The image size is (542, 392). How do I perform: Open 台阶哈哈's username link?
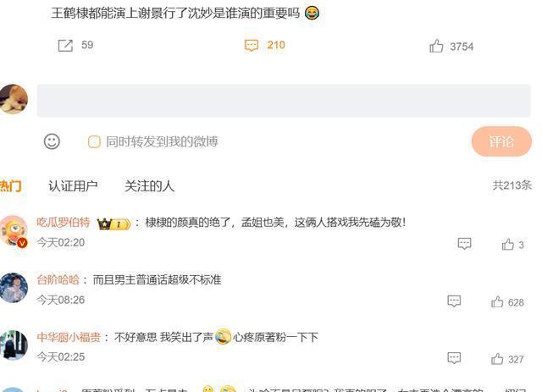(58, 279)
